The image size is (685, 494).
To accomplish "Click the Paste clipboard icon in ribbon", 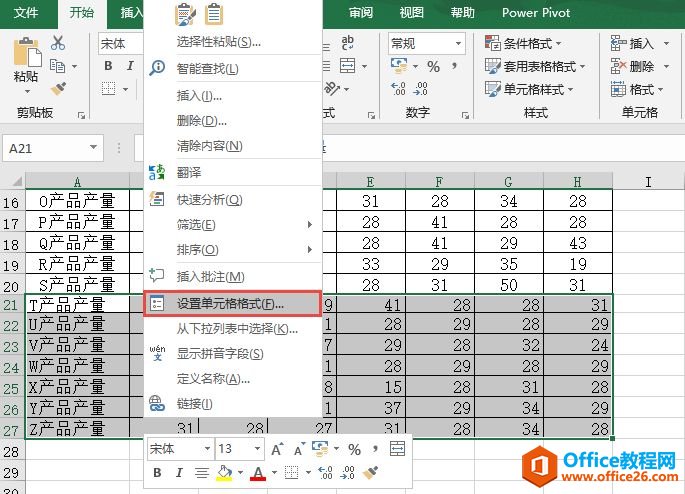I will pos(27,52).
